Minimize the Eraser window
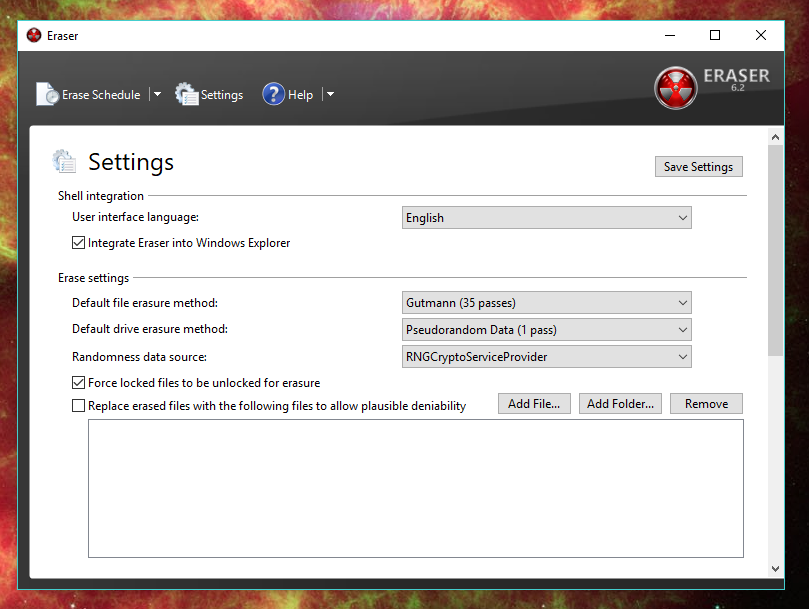This screenshot has height=609, width=809. coord(670,36)
